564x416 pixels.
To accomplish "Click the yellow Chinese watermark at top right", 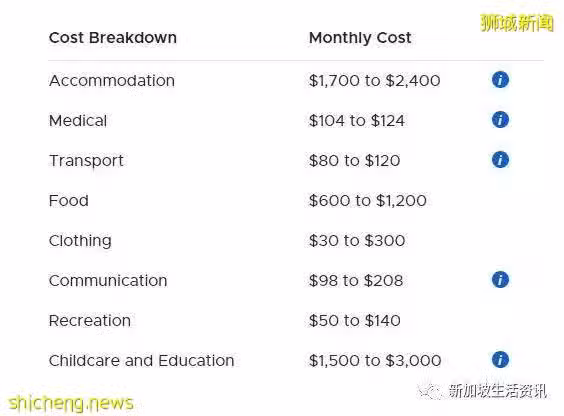I will click(x=517, y=23).
